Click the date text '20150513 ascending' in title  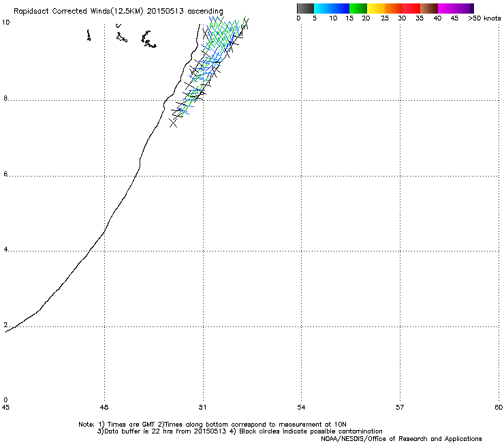185,12
